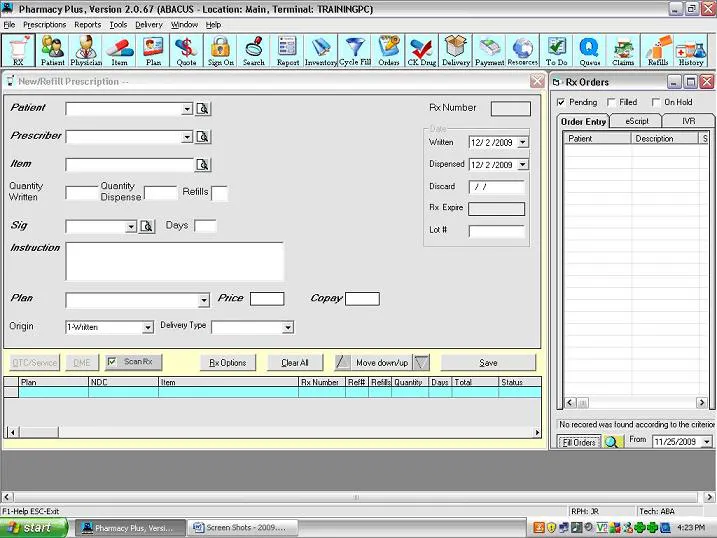
Task: Select the Physician toolbar icon
Action: [86, 50]
